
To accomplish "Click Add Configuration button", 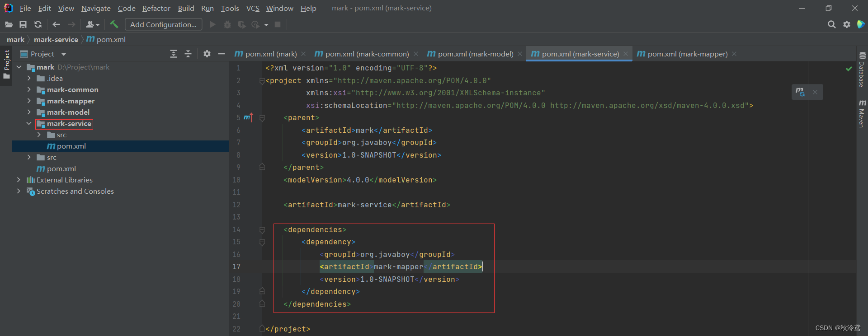I will click(x=163, y=24).
